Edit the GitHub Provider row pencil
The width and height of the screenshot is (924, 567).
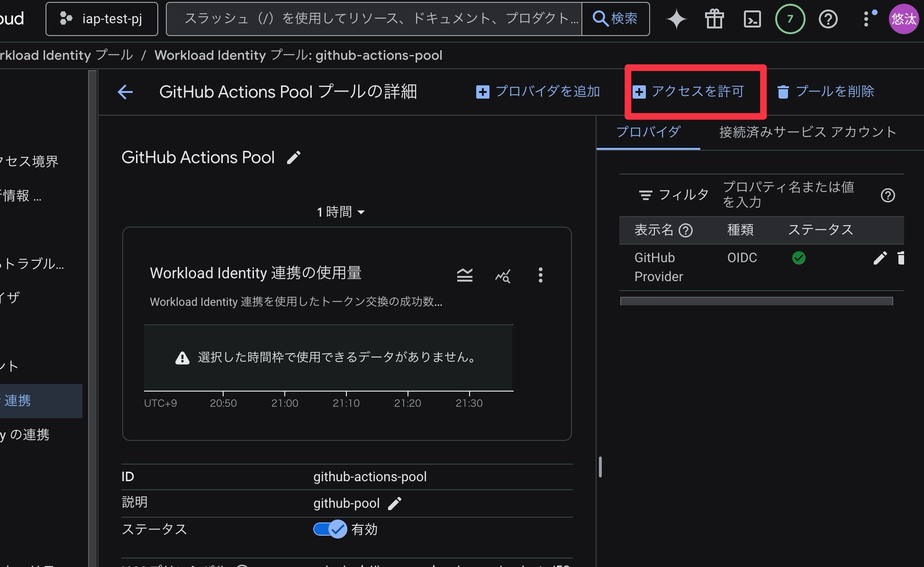[880, 258]
